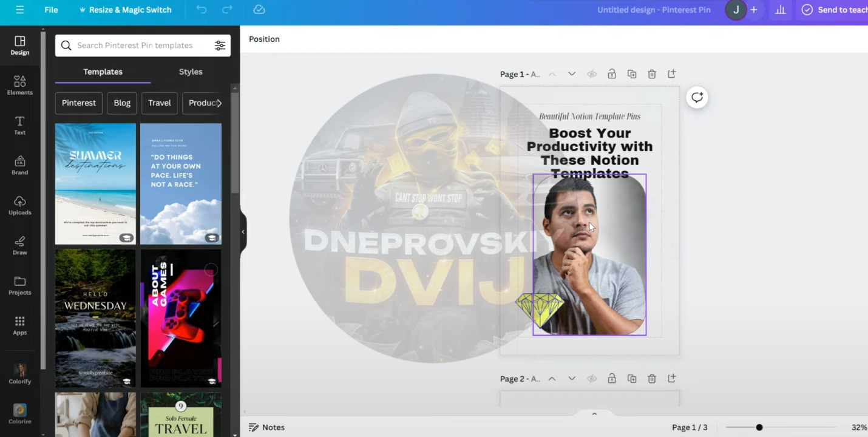Open the Apps sidebar panel
This screenshot has width=868, height=437.
click(20, 325)
